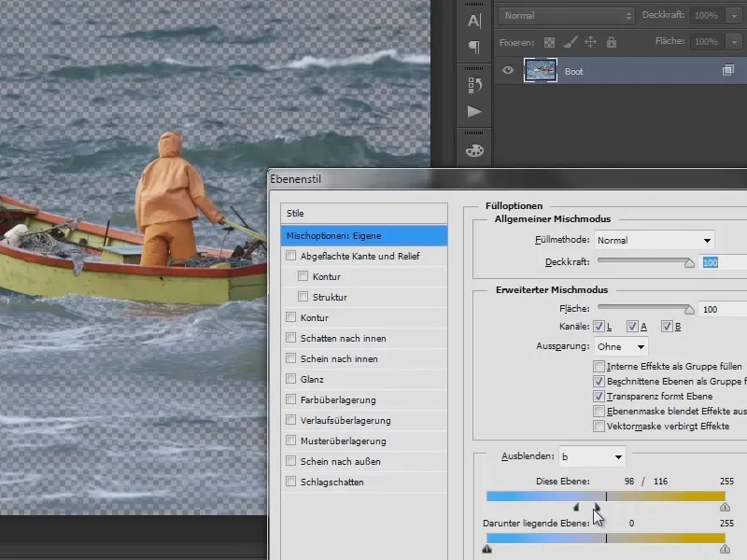Click the Fläche slider in Erweiterter Mischmodus

click(x=645, y=308)
